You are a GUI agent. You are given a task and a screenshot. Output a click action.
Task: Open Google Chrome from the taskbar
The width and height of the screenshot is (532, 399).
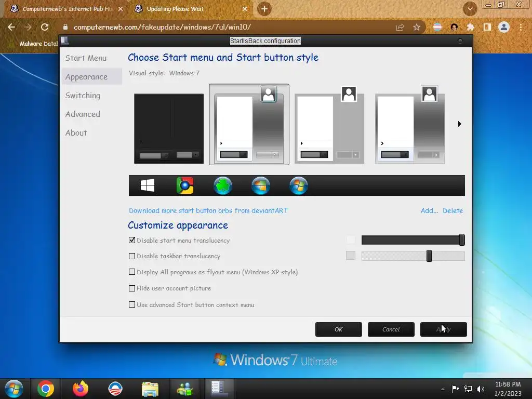coord(46,389)
